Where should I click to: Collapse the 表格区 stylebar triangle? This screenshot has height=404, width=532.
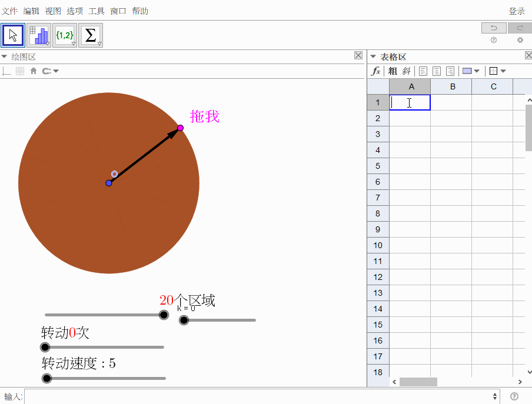373,56
